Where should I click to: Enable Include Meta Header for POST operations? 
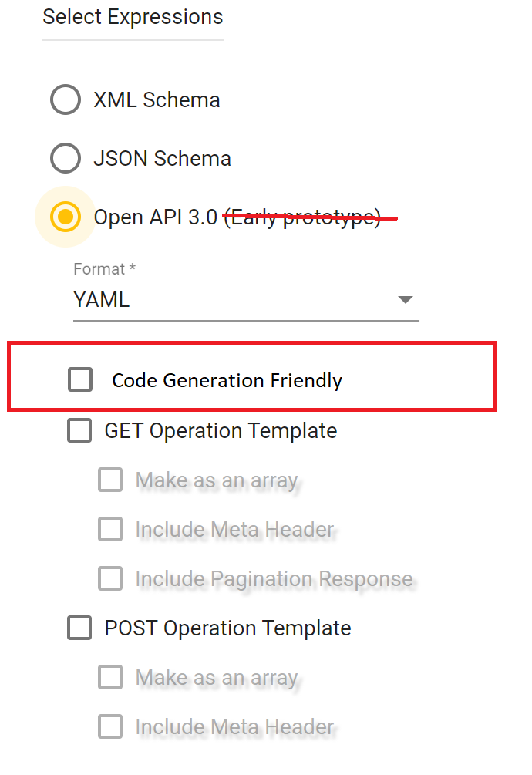click(110, 726)
